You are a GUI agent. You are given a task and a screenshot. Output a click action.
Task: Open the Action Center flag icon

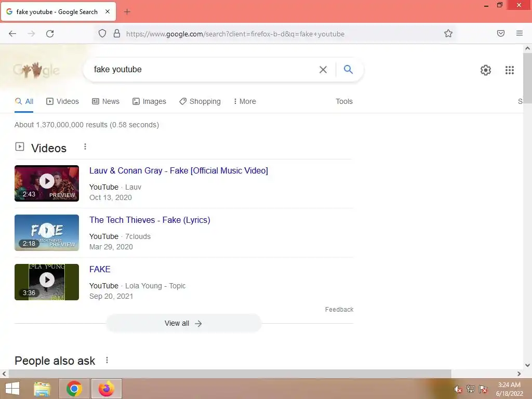tap(483, 389)
